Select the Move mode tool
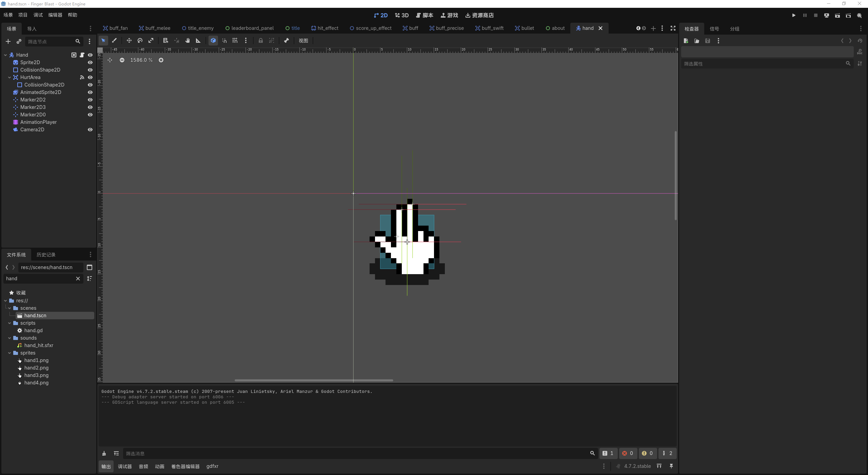Viewport: 868px width, 475px height. pos(129,41)
